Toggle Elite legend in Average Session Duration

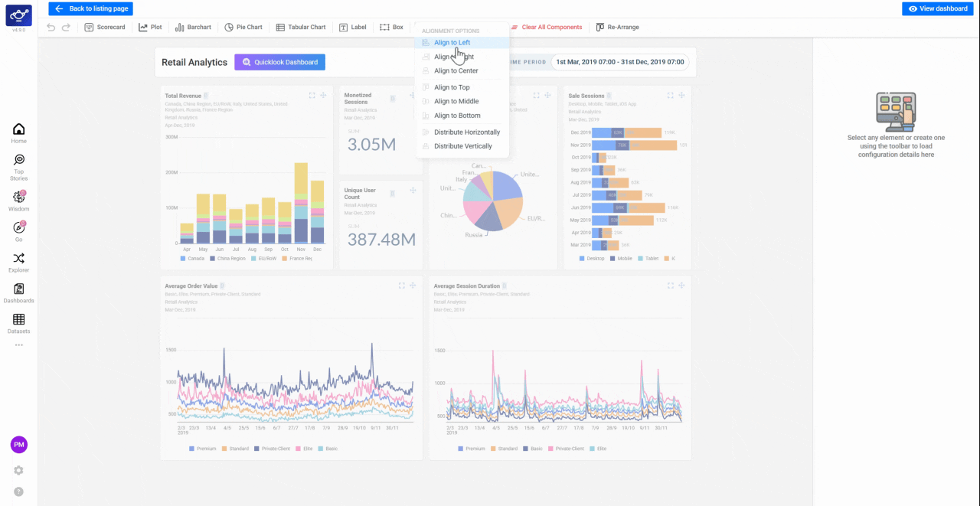coord(598,449)
